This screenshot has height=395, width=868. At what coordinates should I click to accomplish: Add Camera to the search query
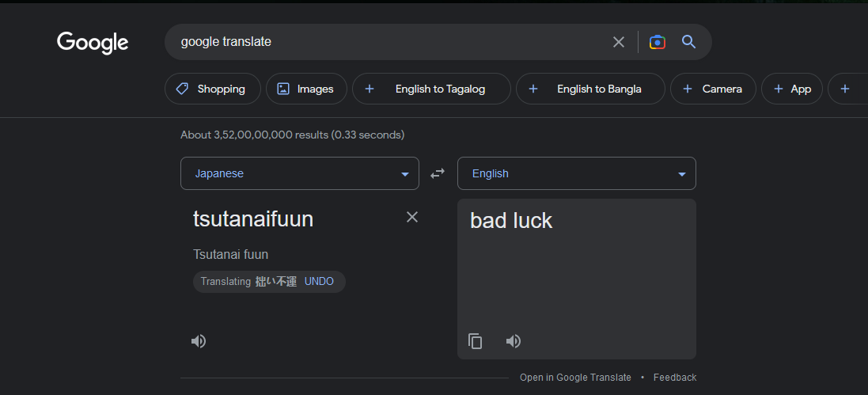click(x=713, y=89)
